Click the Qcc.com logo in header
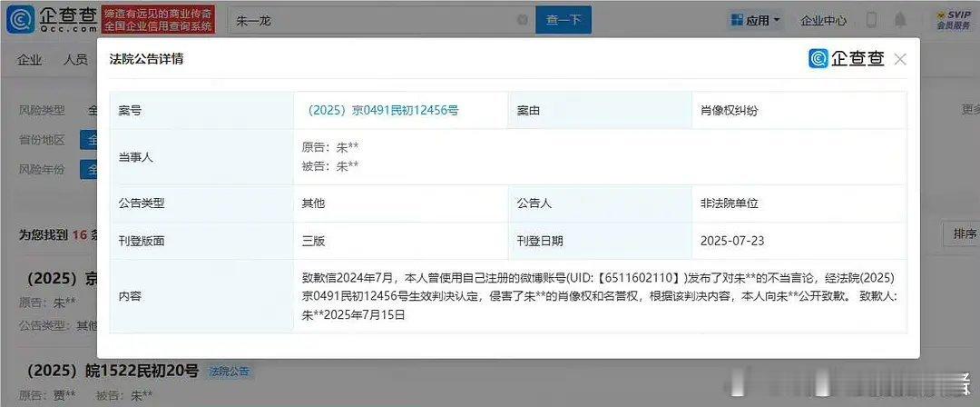 click(52, 20)
